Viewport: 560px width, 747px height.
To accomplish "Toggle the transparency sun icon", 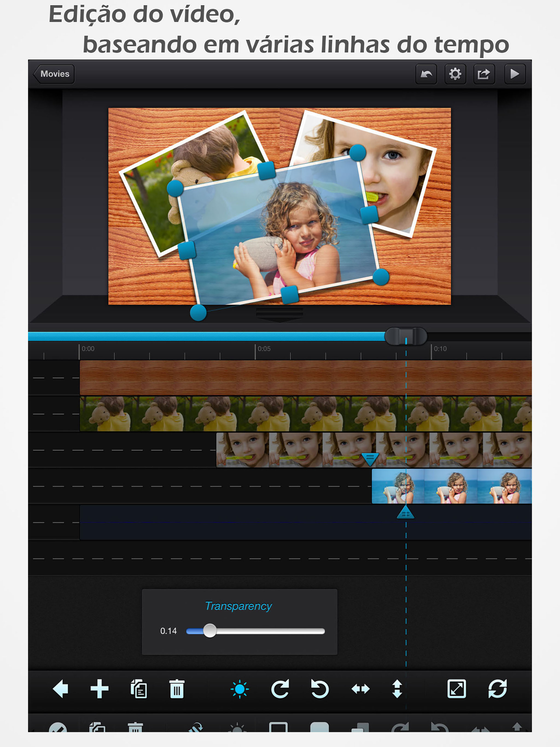I will pyautogui.click(x=240, y=688).
